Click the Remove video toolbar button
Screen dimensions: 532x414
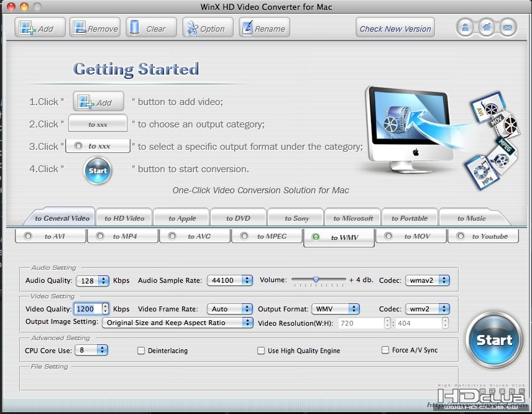(95, 28)
